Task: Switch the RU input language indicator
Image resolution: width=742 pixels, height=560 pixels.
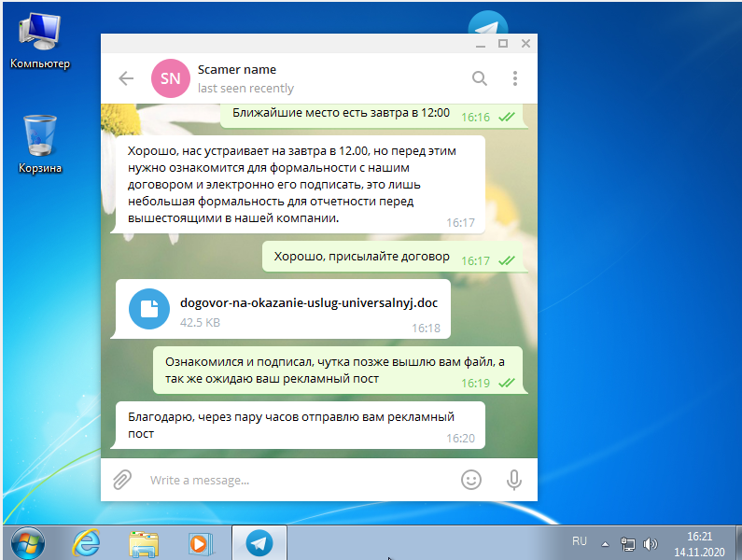Action: [x=580, y=541]
